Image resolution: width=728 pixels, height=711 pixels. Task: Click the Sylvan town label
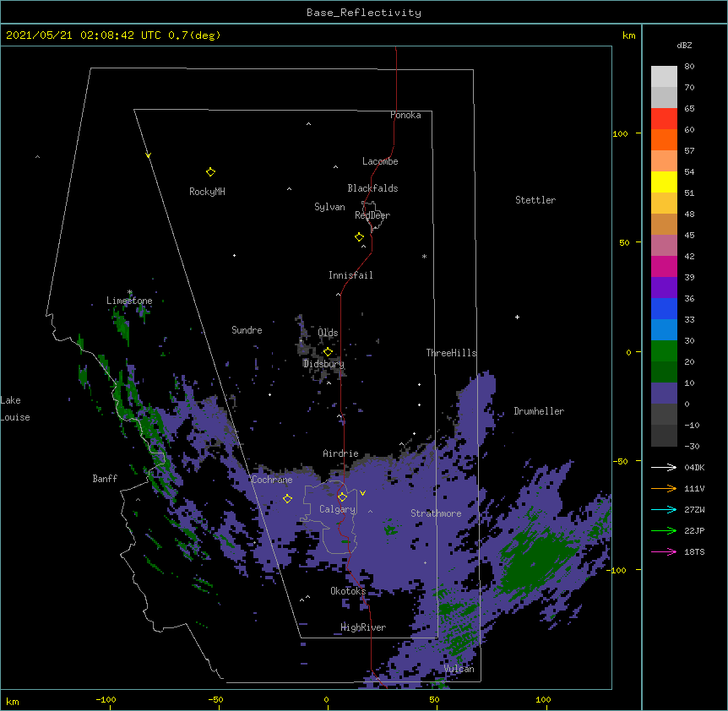point(329,207)
